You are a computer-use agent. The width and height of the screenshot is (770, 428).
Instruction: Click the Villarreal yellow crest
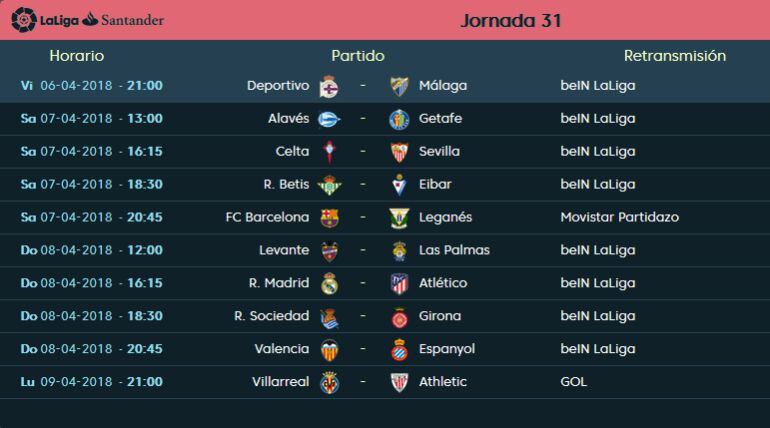[x=329, y=383]
